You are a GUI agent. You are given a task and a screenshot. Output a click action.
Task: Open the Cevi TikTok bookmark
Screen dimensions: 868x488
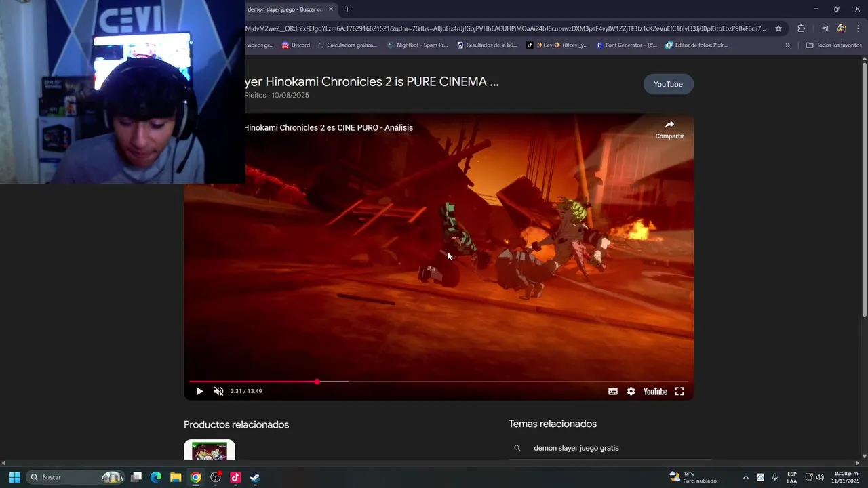[557, 45]
